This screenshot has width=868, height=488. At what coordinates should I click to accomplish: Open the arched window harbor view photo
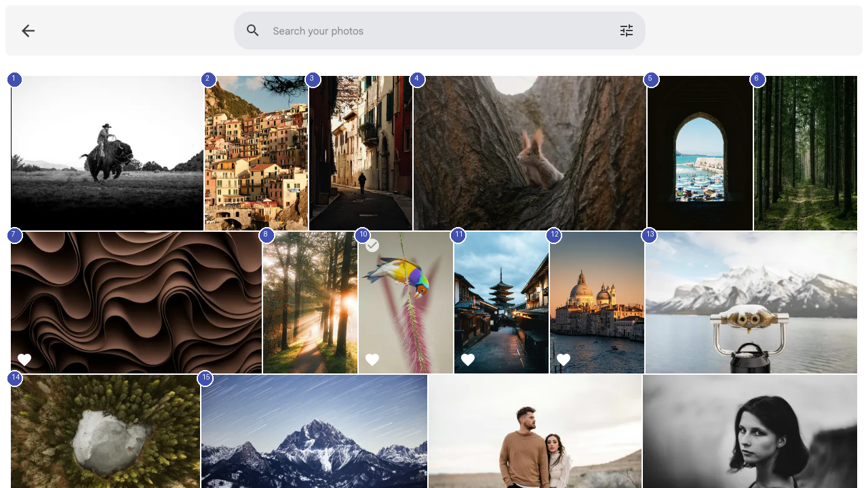click(700, 152)
